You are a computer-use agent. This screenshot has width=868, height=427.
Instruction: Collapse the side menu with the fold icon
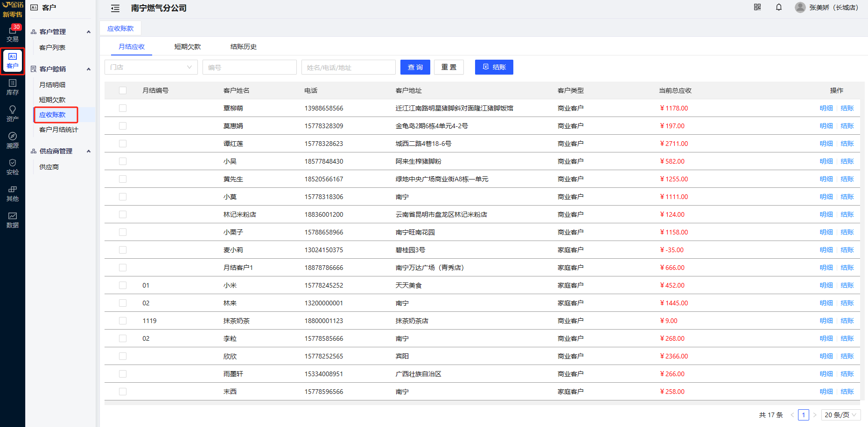115,8
